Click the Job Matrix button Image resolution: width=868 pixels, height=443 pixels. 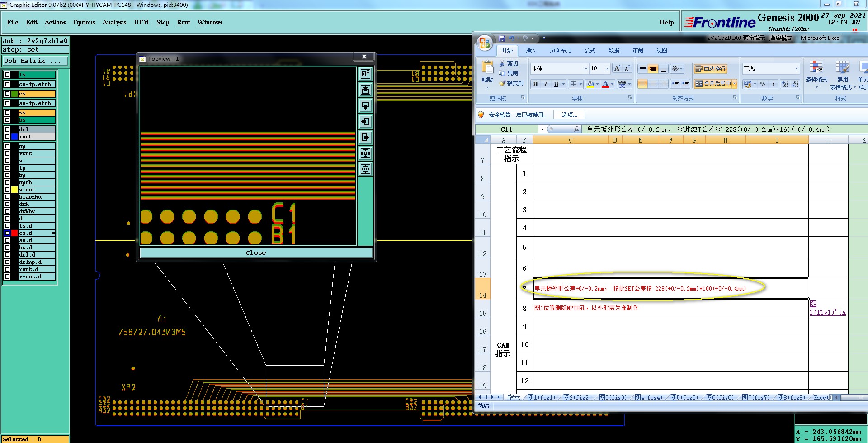click(x=35, y=61)
